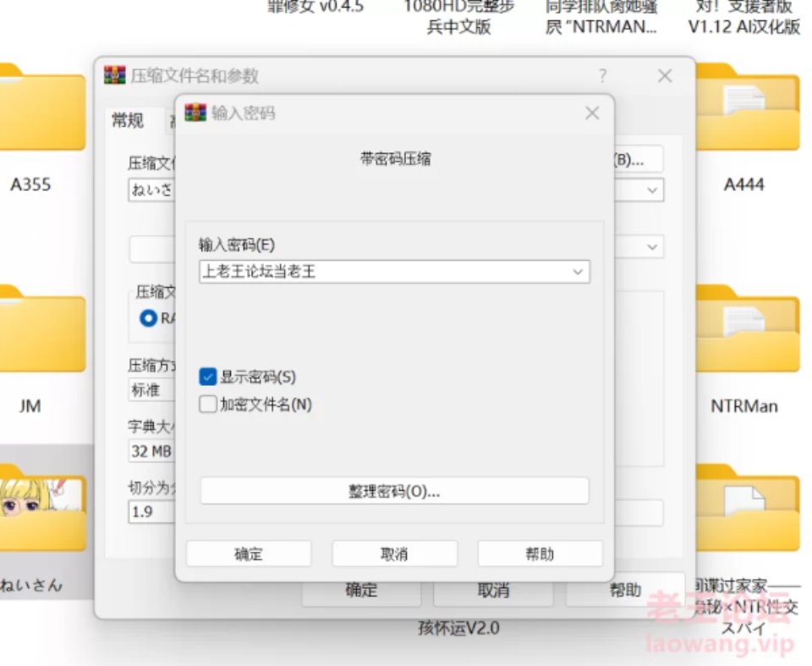The height and width of the screenshot is (666, 812).
Task: Click the ? help icon in 压缩文件名和参数 window
Action: click(602, 75)
